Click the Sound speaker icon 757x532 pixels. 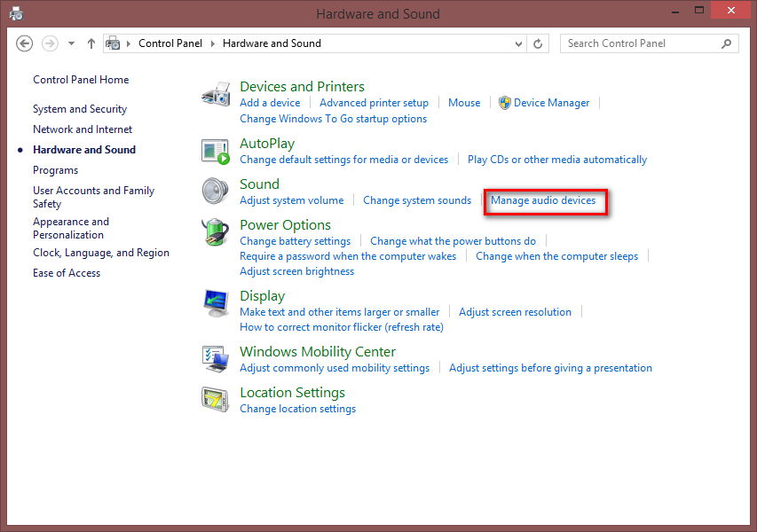216,191
